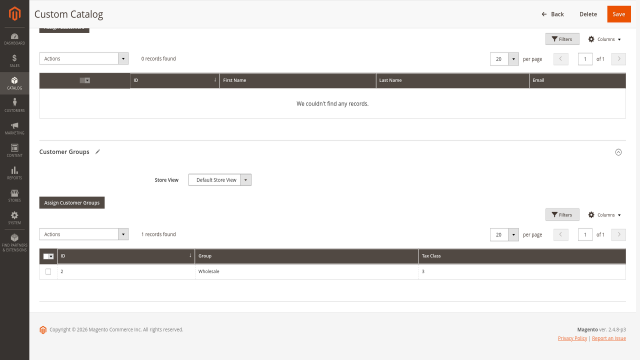Image resolution: width=640 pixels, height=360 pixels.
Task: Open Actions dropdown in customers grid
Action: pyautogui.click(x=84, y=59)
